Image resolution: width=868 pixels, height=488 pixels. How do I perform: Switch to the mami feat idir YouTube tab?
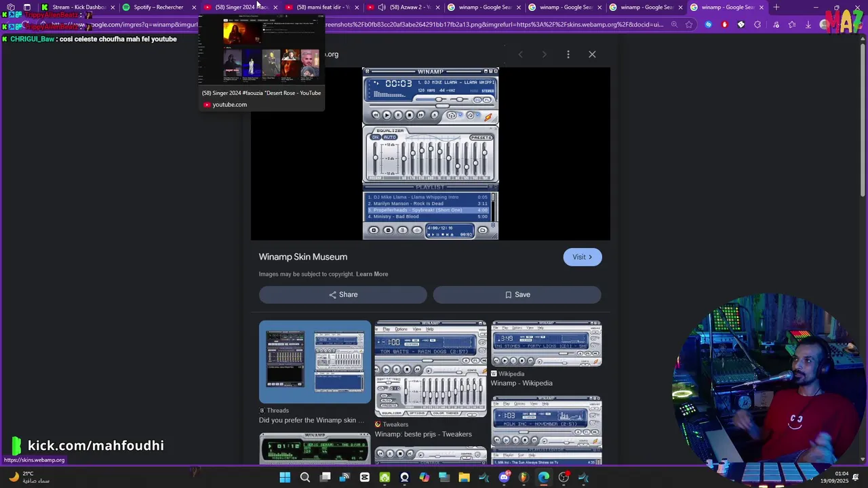(x=323, y=7)
